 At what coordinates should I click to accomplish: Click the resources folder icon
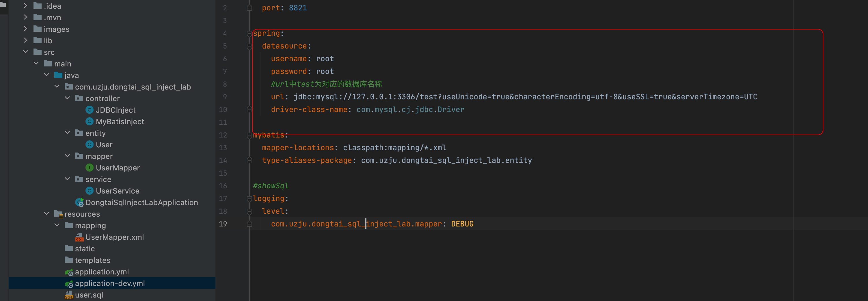(x=58, y=214)
